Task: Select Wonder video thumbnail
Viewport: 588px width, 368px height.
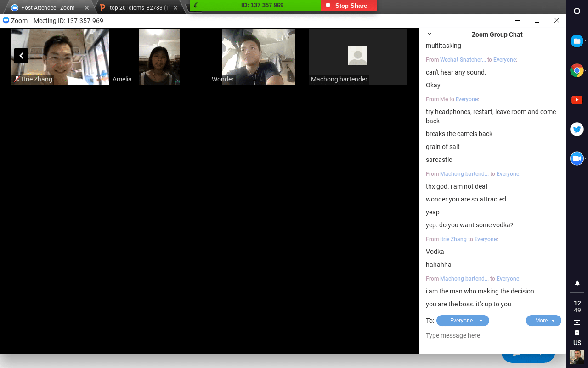Action: [x=259, y=57]
